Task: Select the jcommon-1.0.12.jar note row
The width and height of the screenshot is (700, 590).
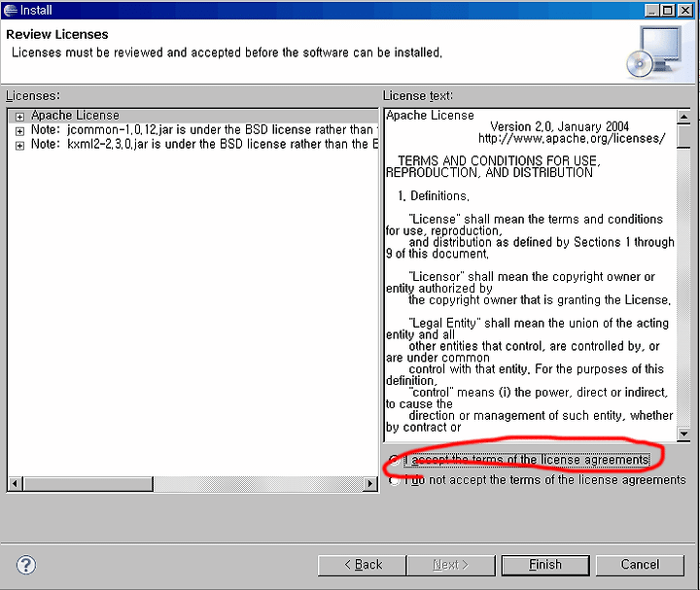Action: tap(193, 130)
